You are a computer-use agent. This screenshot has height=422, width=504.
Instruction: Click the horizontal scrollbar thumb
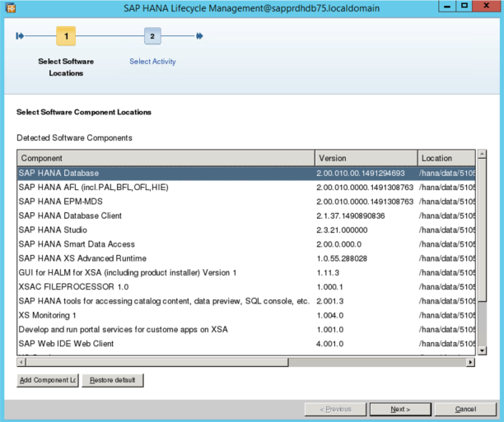157,362
